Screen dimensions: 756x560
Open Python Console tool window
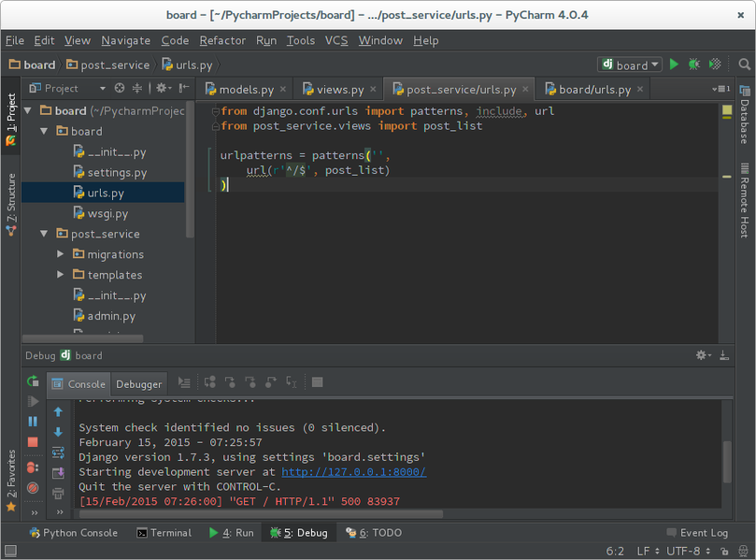tap(74, 533)
